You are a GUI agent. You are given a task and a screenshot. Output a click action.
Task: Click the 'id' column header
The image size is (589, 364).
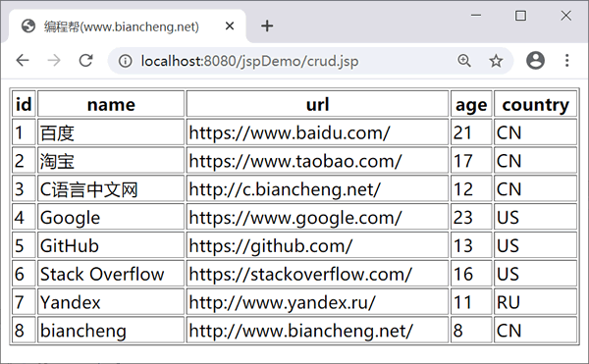click(x=24, y=104)
